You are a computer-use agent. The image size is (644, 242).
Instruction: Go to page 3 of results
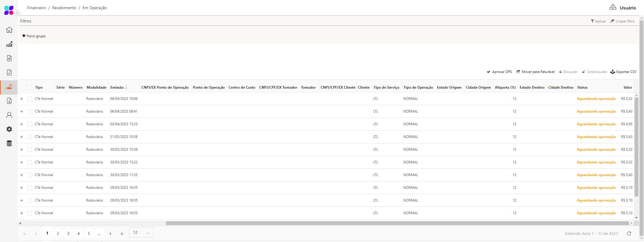tap(68, 233)
